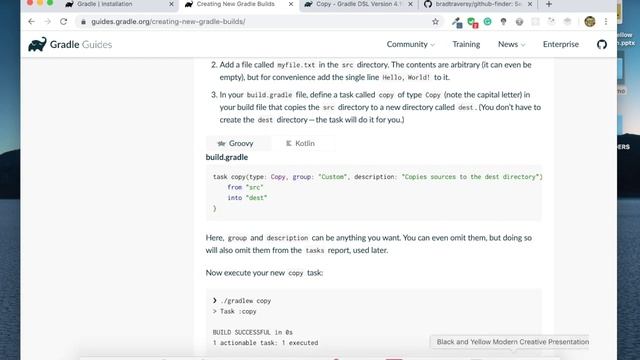The image size is (640, 360).
Task: Open a new browser tab
Action: [x=549, y=4]
